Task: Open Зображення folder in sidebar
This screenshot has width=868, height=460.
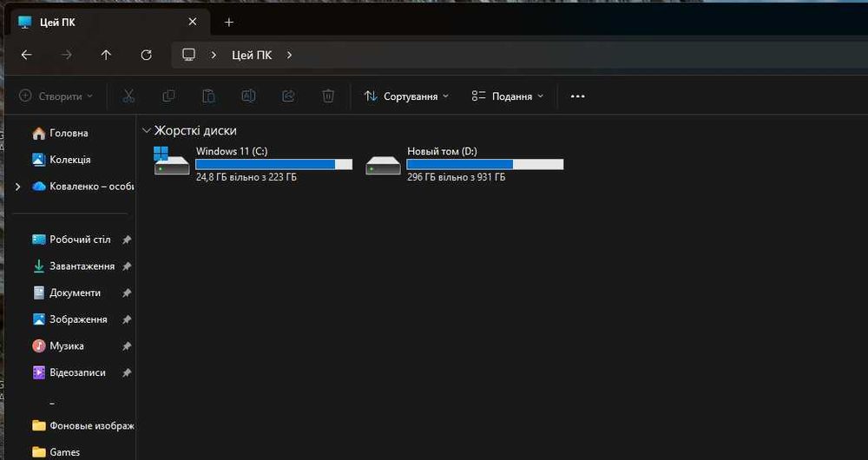Action: coord(69,319)
